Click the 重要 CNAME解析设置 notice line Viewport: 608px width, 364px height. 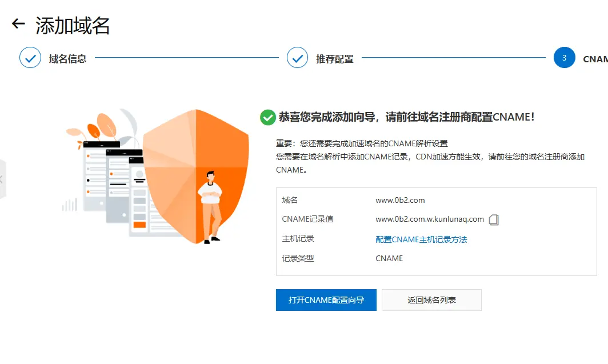pyautogui.click(x=362, y=143)
